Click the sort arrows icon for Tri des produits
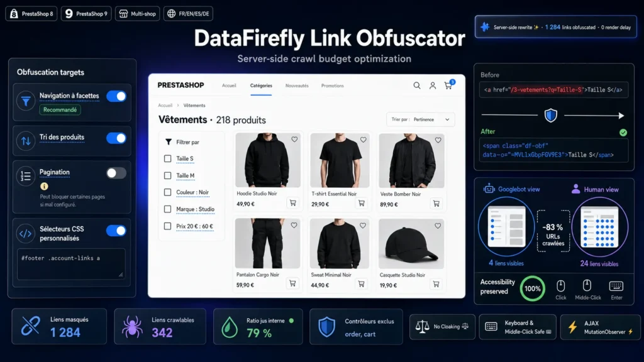644x362 pixels. (x=26, y=141)
